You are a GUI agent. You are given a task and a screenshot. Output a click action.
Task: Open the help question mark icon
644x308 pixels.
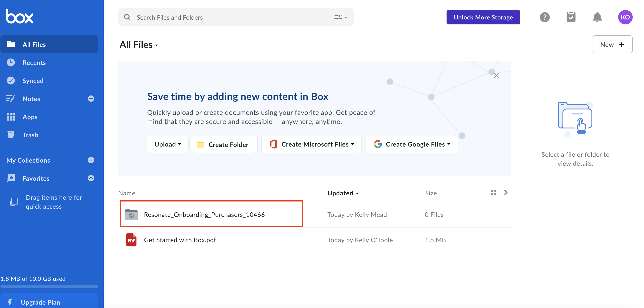click(545, 17)
